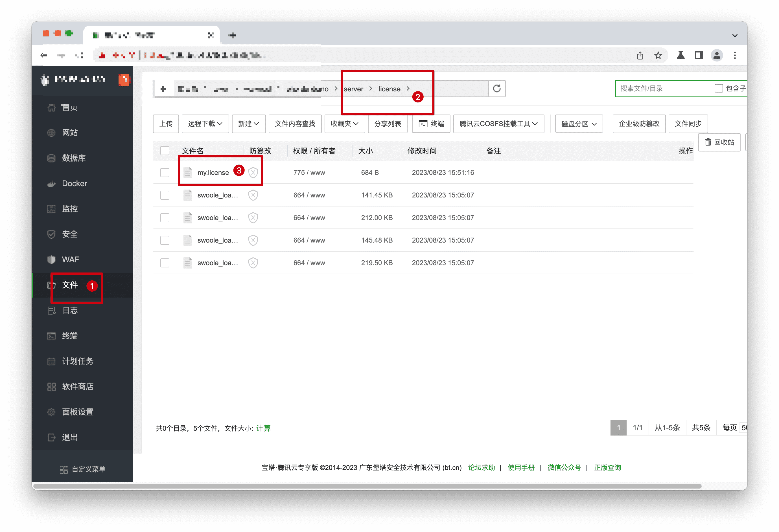Open the 数据库 sidebar section
Screen dimensions: 779x532
point(74,158)
